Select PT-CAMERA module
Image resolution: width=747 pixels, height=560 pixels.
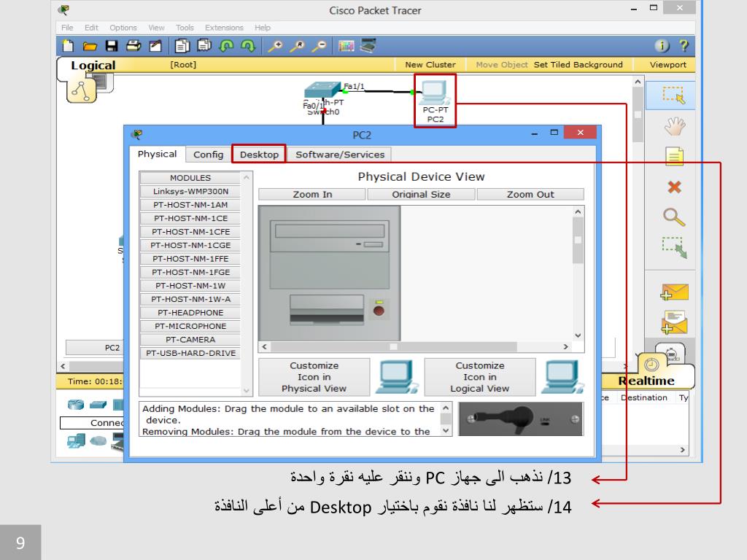click(x=190, y=340)
